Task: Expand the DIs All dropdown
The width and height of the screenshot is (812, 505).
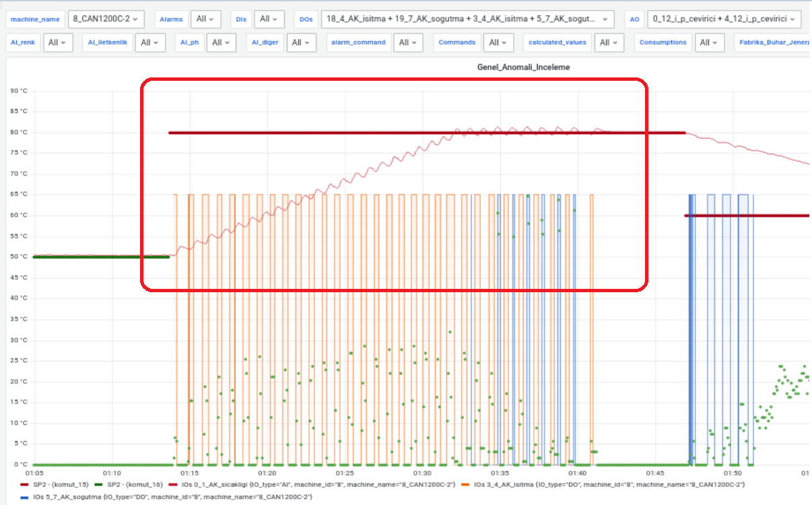Action: (x=269, y=20)
